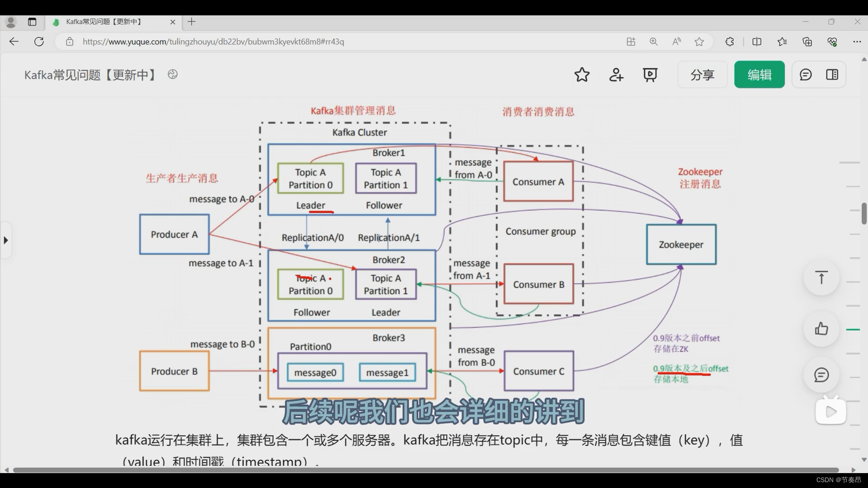Screen dimensions: 868x488
Task: Click the browser back arrow
Action: pos(14,42)
